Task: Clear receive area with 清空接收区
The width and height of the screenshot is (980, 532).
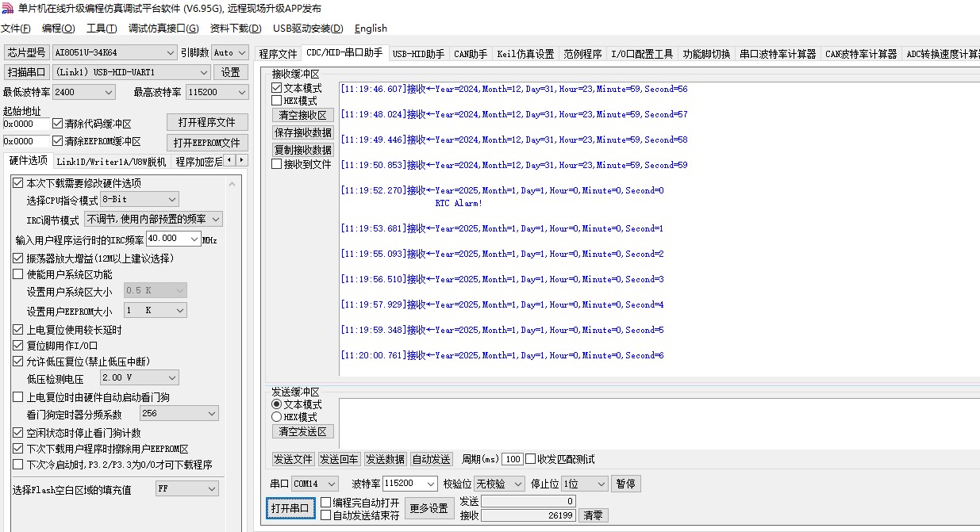Action: (x=302, y=115)
